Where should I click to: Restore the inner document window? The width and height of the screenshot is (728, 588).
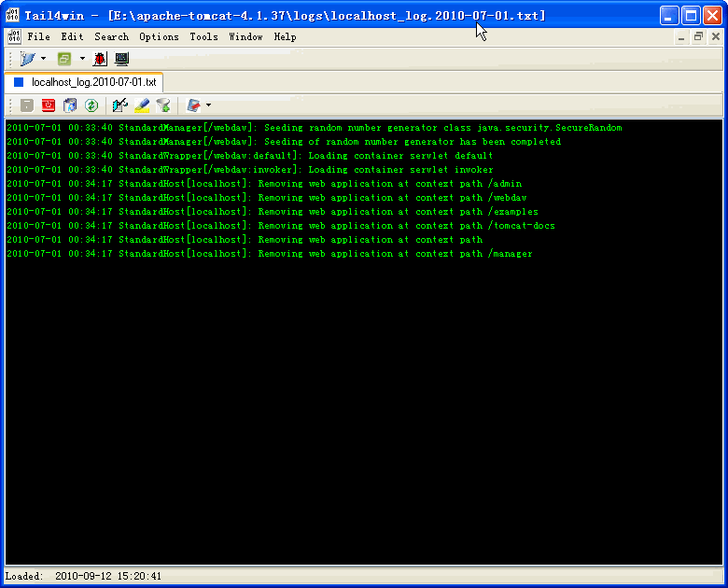pyautogui.click(x=698, y=37)
